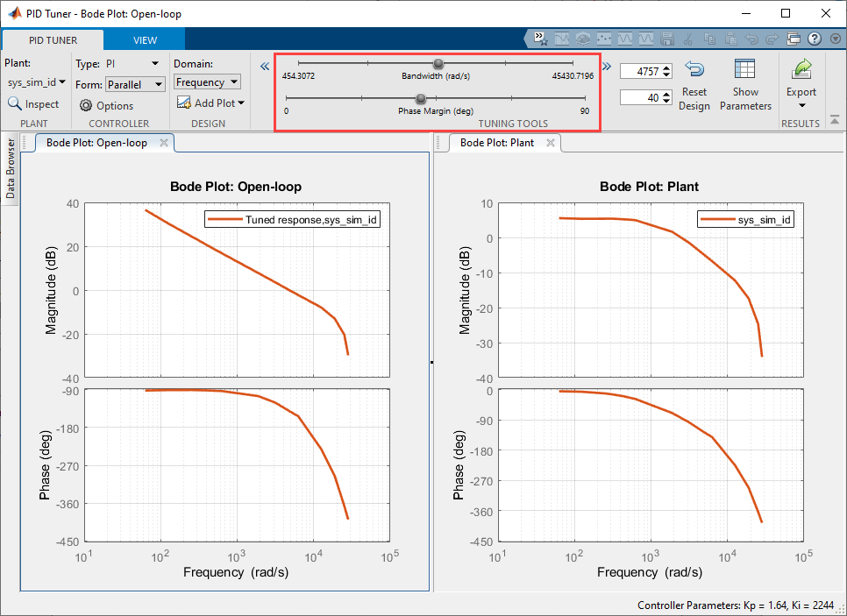
Task: Click the Export text label
Action: 801,92
